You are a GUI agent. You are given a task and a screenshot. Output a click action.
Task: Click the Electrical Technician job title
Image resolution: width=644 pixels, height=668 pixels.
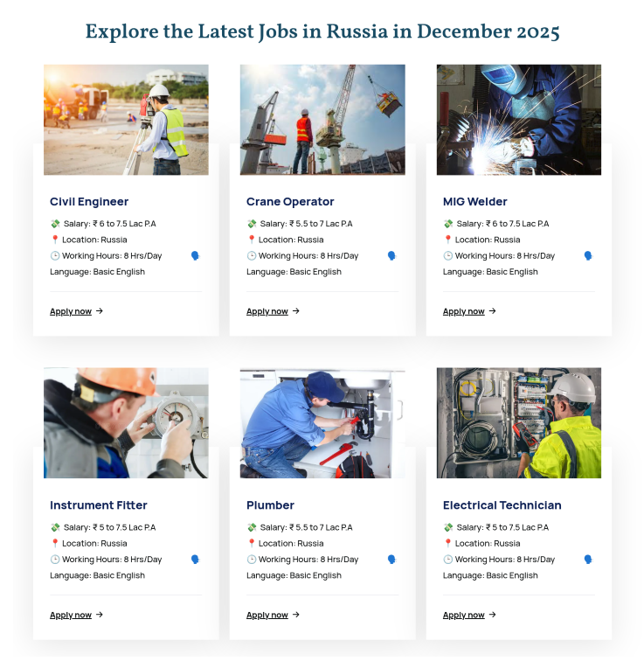point(502,505)
